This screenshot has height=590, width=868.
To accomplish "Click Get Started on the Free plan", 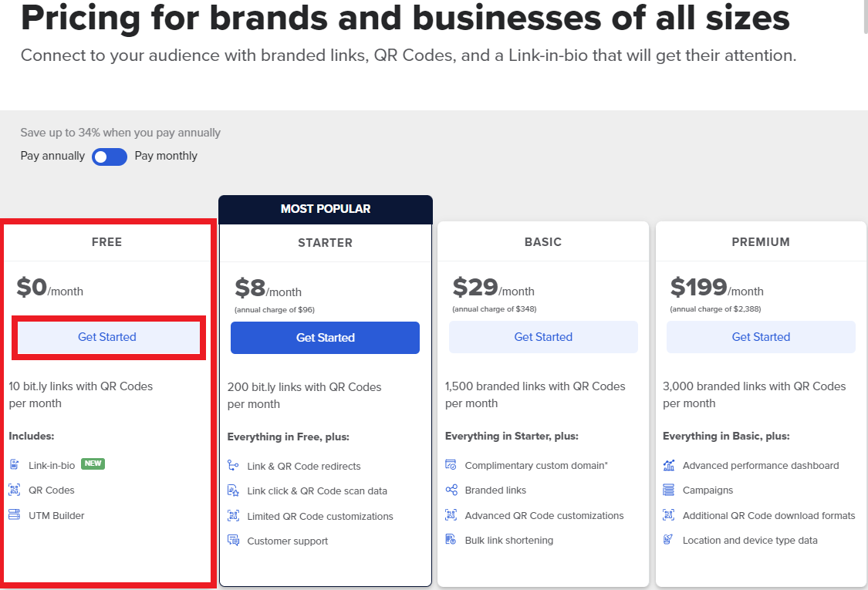I will [x=107, y=336].
